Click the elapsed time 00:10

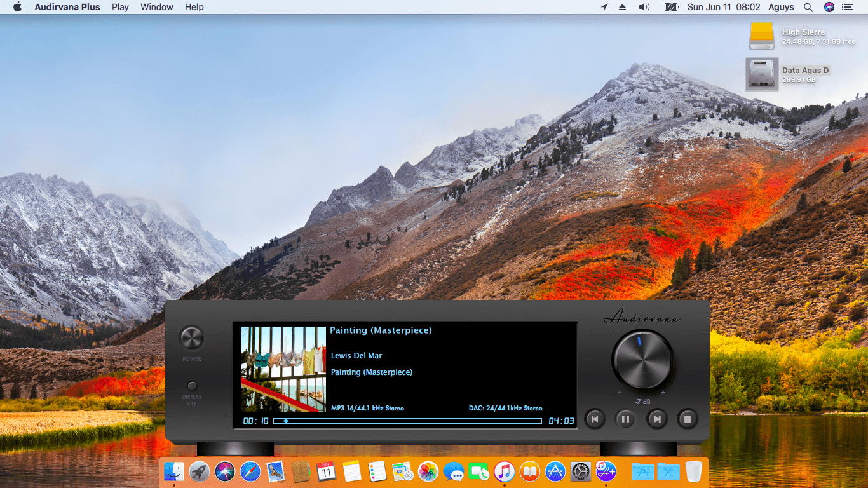click(255, 421)
